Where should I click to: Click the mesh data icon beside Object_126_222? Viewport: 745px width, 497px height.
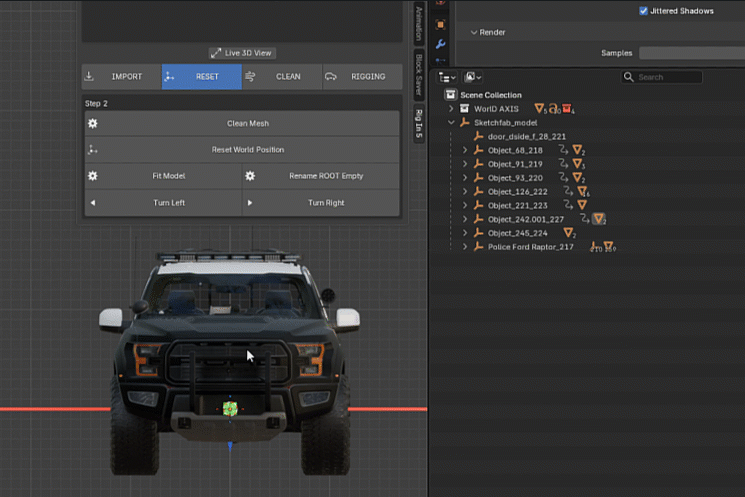(x=583, y=191)
